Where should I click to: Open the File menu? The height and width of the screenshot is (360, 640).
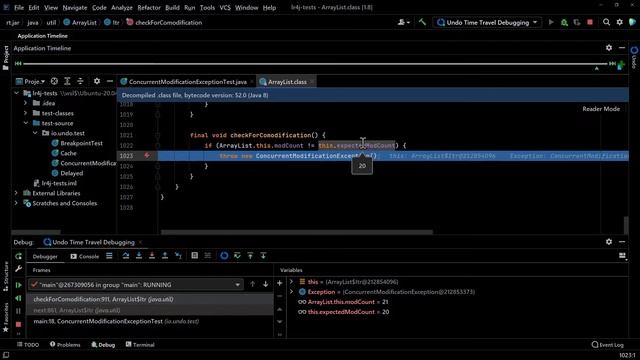pos(19,7)
